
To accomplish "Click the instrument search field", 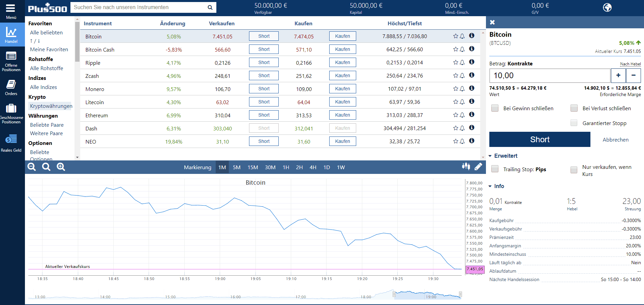I will tap(138, 7).
